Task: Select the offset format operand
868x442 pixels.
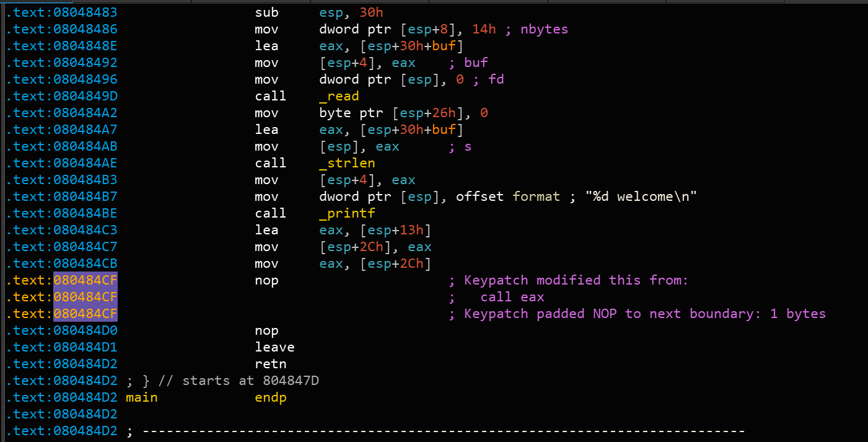Action: [508, 197]
